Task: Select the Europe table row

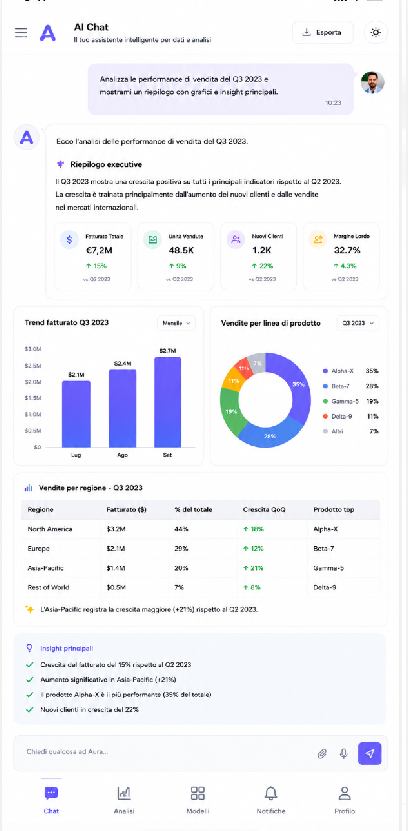Action: 200,549
